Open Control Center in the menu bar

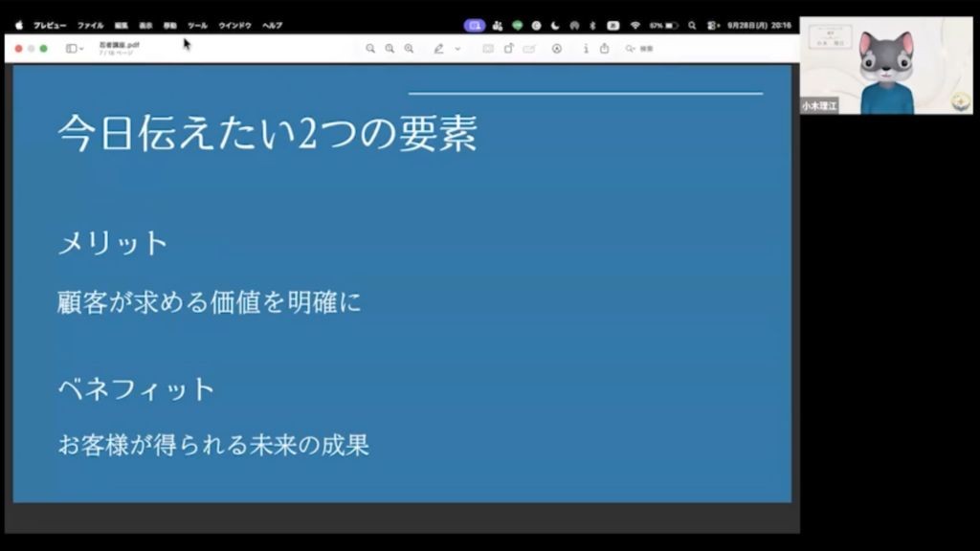tap(713, 26)
